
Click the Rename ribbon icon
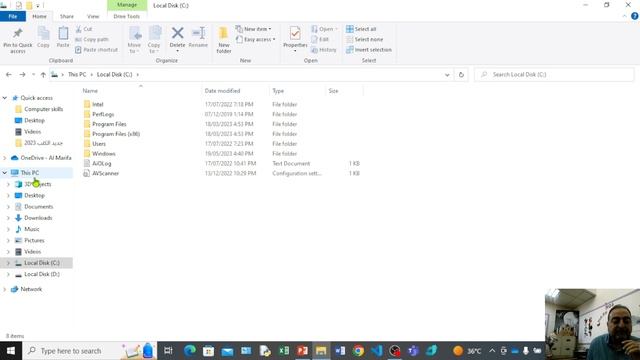(x=198, y=37)
